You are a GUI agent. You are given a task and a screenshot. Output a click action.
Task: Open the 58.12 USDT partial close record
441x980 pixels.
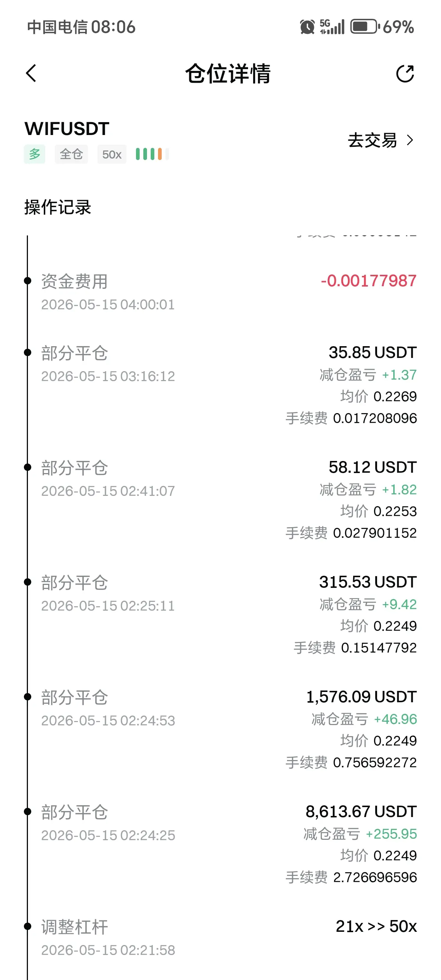[x=220, y=499]
